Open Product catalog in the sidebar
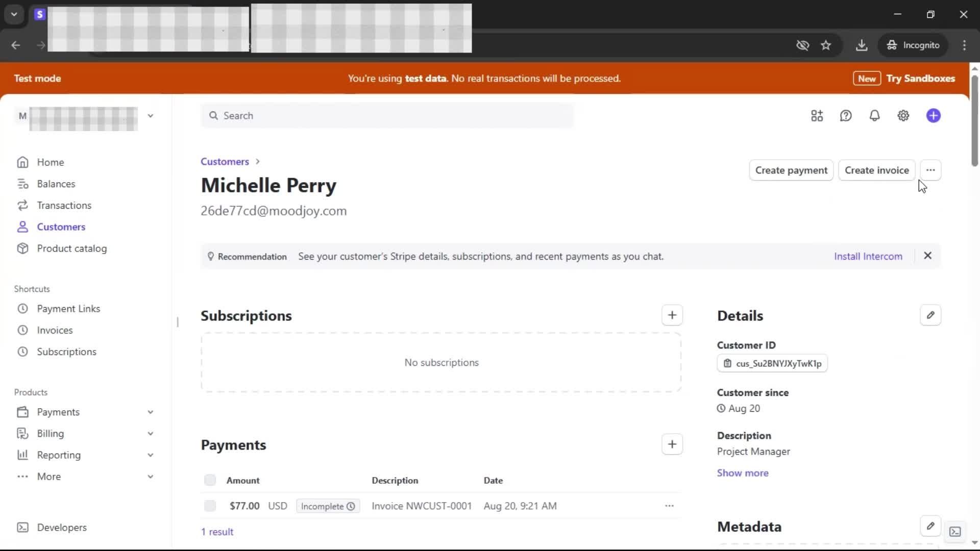The width and height of the screenshot is (980, 551). [x=71, y=248]
